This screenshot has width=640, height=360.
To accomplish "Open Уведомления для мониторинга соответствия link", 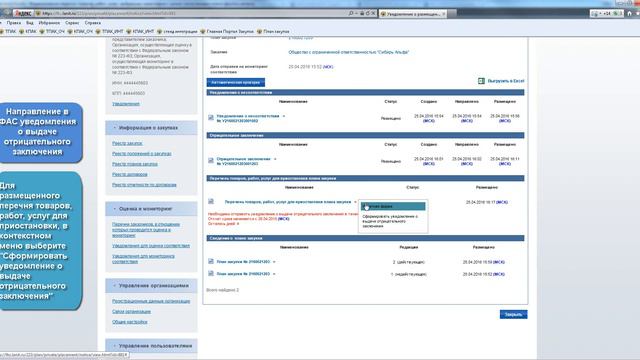I will 143,259.
